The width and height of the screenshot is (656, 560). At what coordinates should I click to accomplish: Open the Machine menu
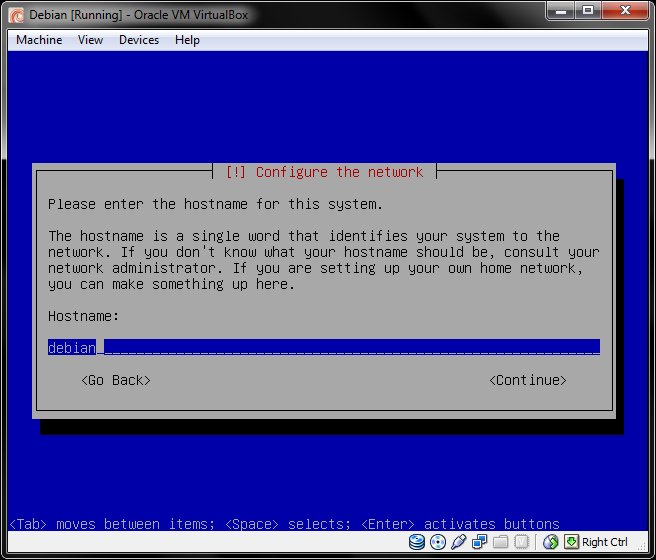click(39, 40)
